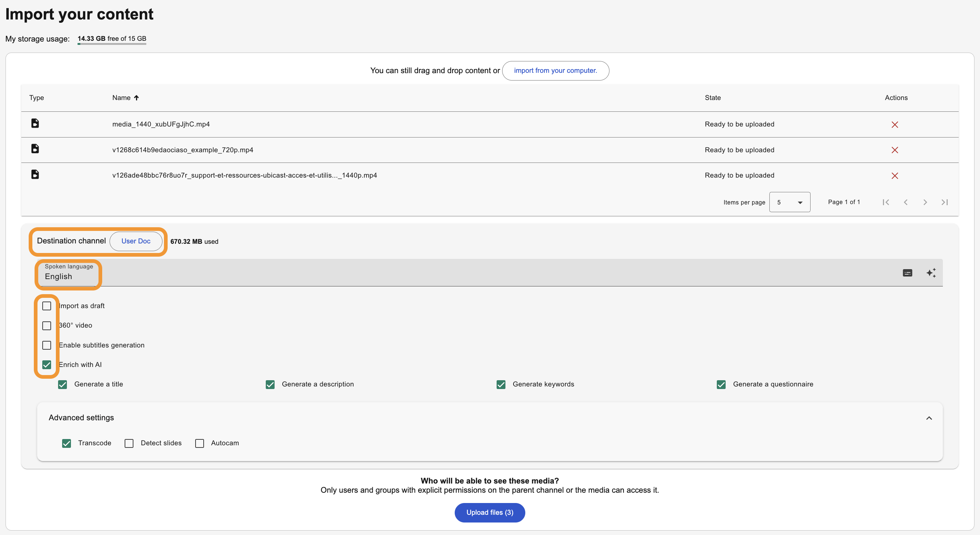The image size is (980, 535).
Task: Click Import your content heading
Action: pyautogui.click(x=79, y=14)
